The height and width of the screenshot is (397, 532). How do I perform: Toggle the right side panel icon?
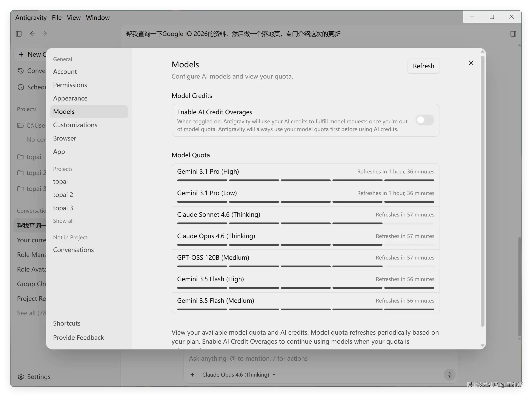513,34
